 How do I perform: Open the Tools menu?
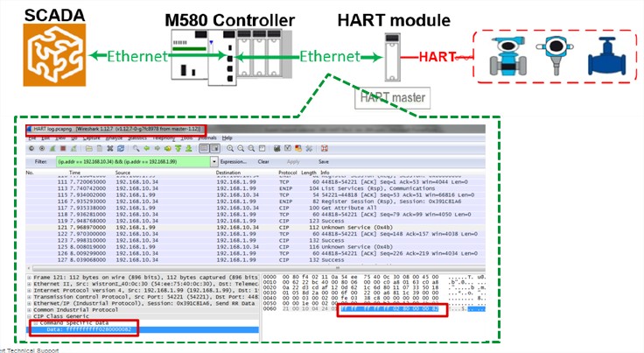point(186,138)
